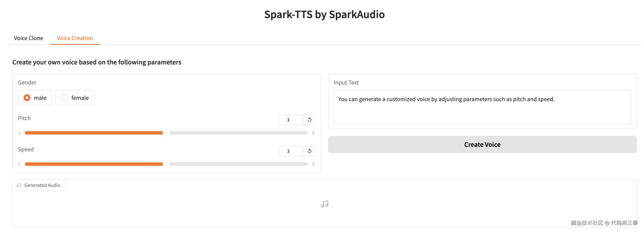Viewport: 644px width, 232px height.
Task: Click the Speed slider minimum label 1
Action: click(19, 164)
